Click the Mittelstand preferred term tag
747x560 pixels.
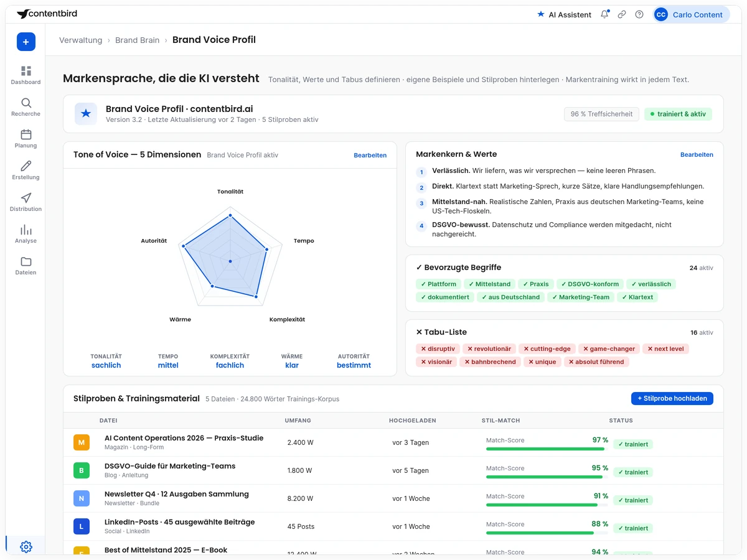coord(489,284)
